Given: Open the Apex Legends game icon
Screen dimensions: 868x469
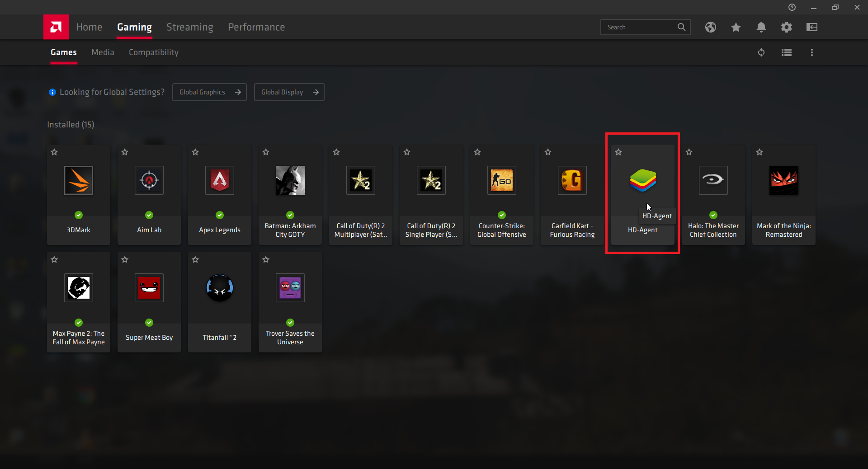Looking at the screenshot, I should click(220, 180).
